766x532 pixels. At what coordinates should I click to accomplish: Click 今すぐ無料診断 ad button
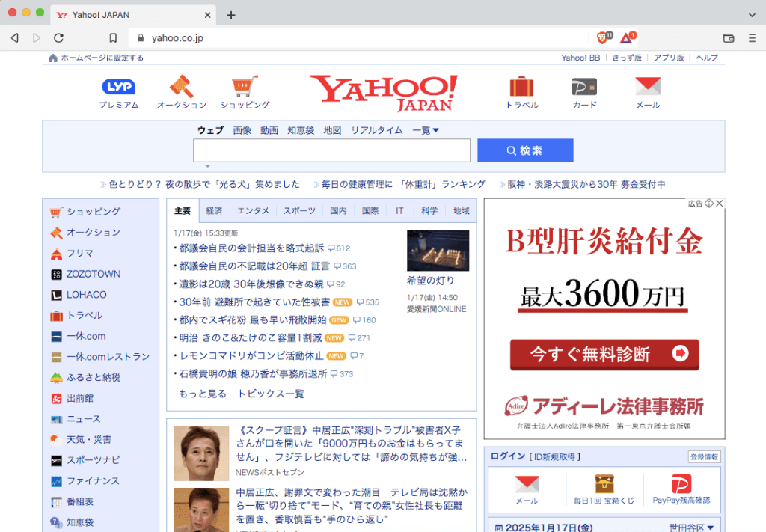(x=604, y=355)
